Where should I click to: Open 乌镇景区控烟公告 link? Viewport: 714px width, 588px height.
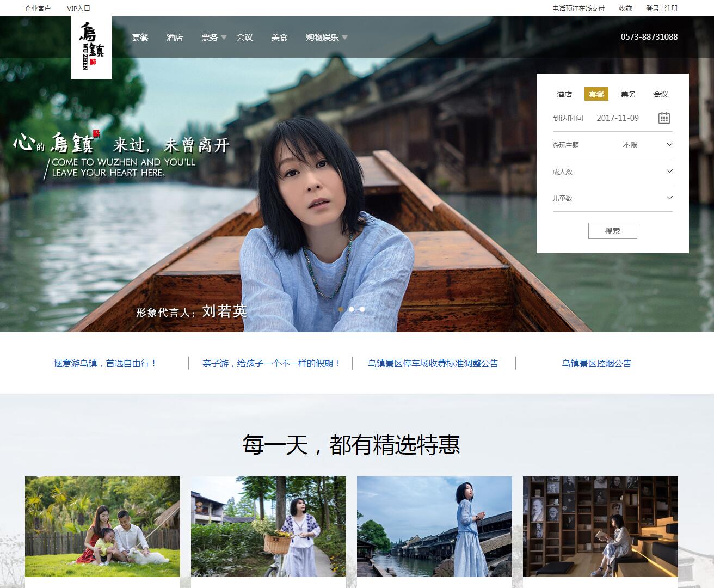[x=596, y=363]
